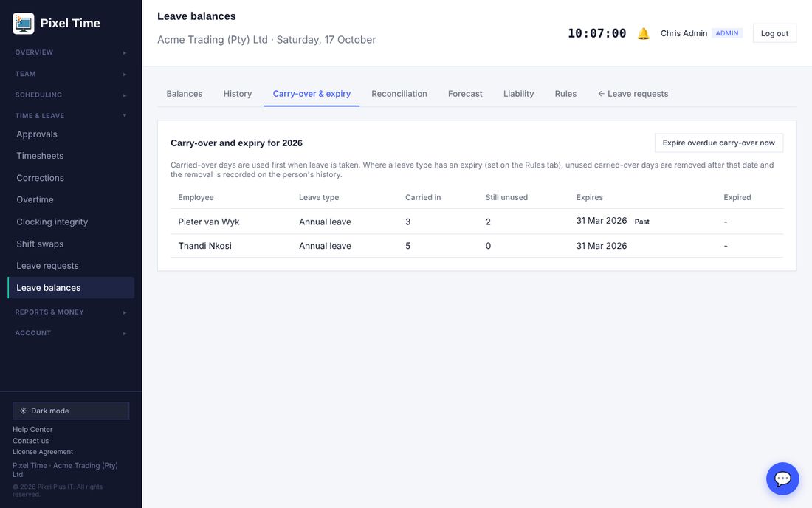Screen dimensions: 812x508
Task: Switch to the Balances tab
Action: pos(185,94)
